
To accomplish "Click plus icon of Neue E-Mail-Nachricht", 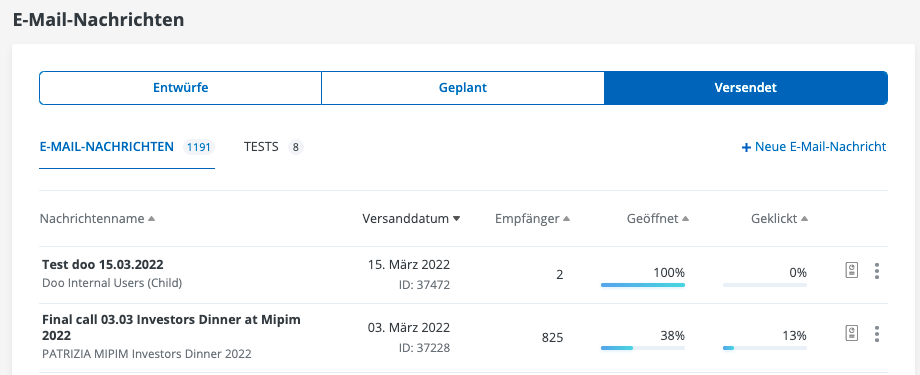I will [x=746, y=147].
